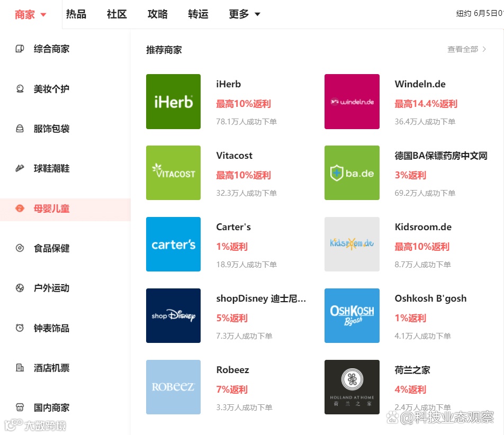Screen dimensions: 504x435
Task: Open the iHerb green logo
Action: [x=173, y=102]
